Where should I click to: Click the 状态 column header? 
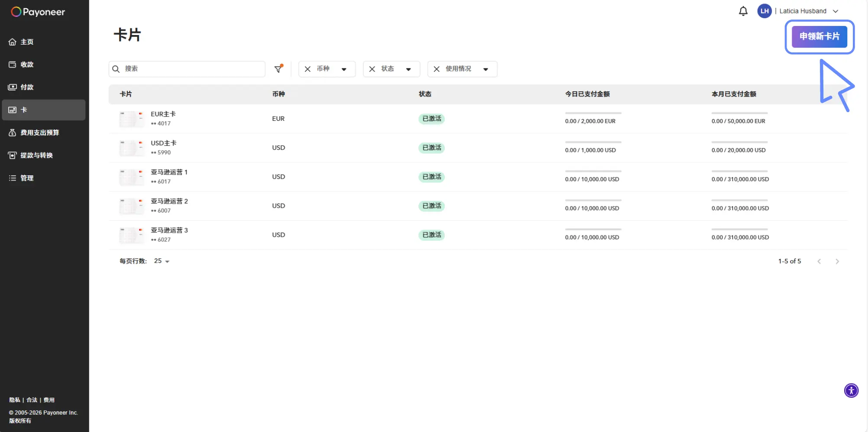pos(425,94)
